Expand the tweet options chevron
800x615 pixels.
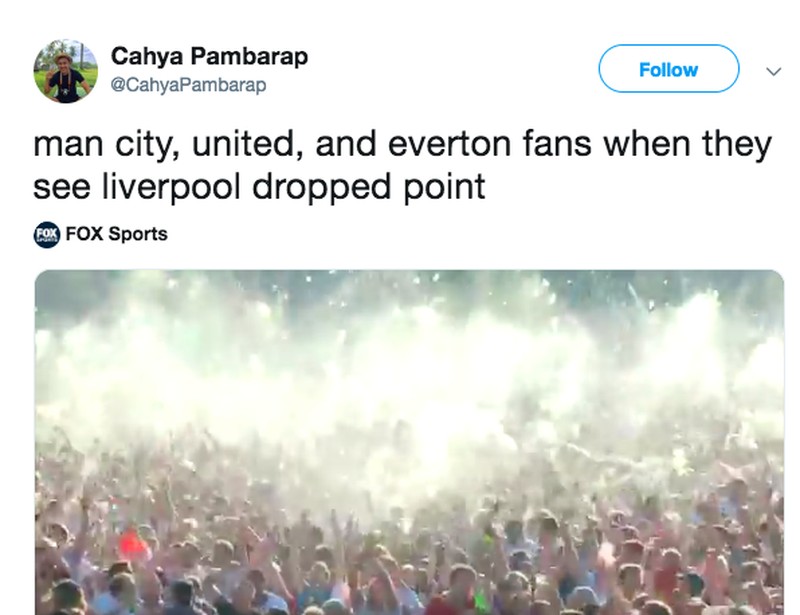pos(772,71)
